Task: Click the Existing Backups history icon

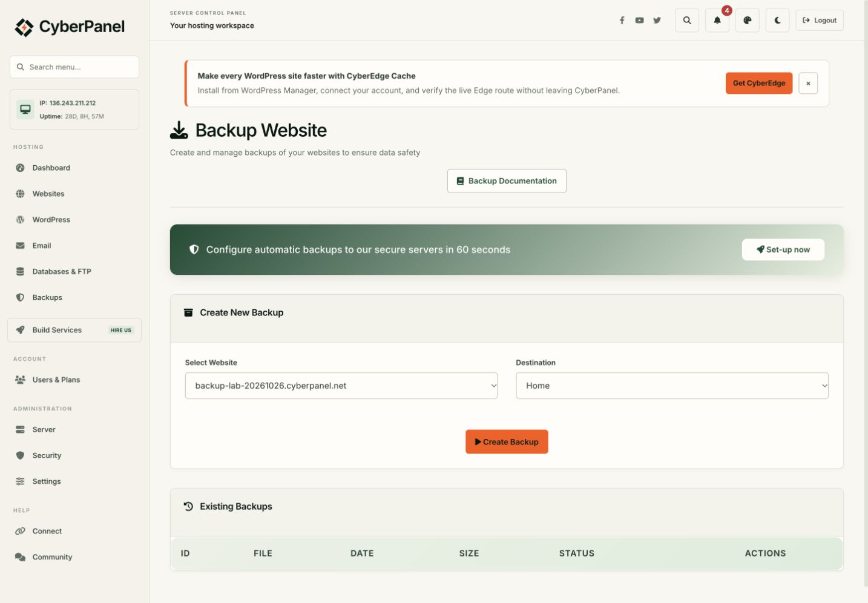Action: [x=188, y=506]
